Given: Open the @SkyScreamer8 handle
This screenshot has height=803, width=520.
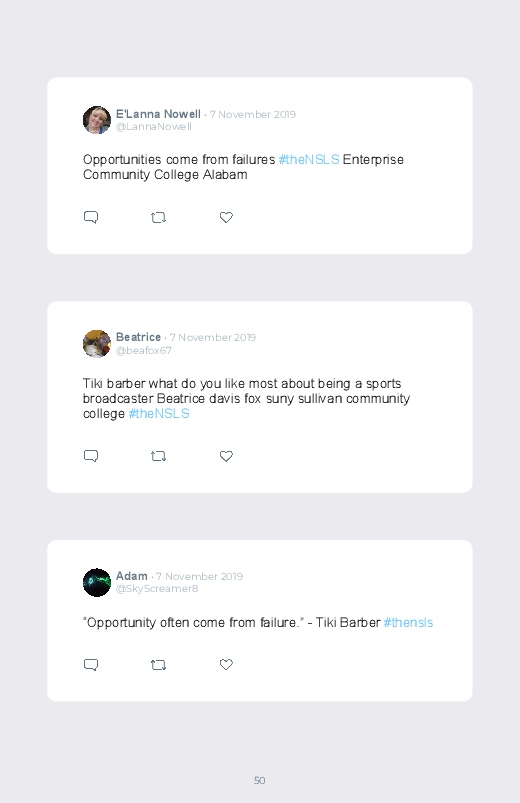Looking at the screenshot, I should click(157, 588).
